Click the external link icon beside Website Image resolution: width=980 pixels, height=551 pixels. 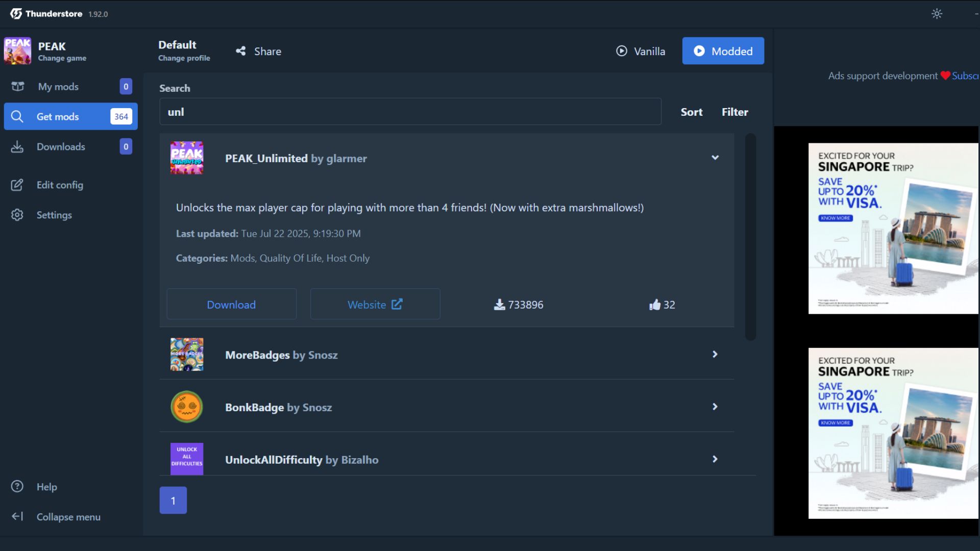tap(397, 304)
